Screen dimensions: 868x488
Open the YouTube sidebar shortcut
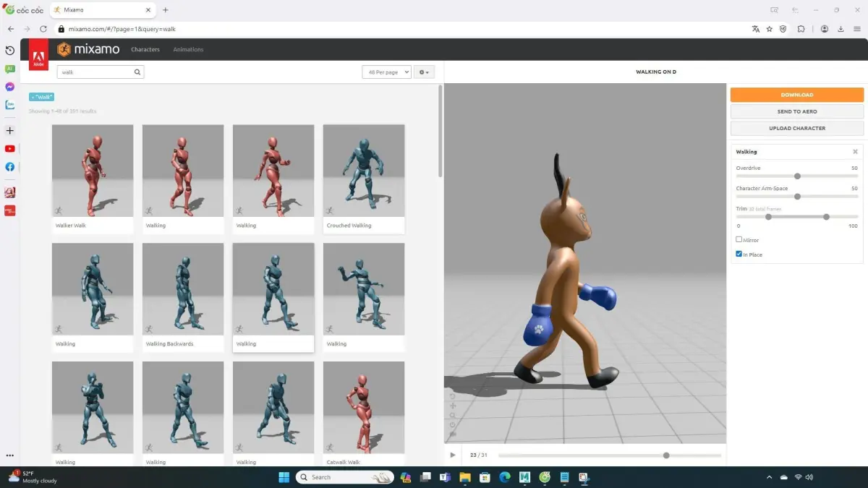click(9, 149)
